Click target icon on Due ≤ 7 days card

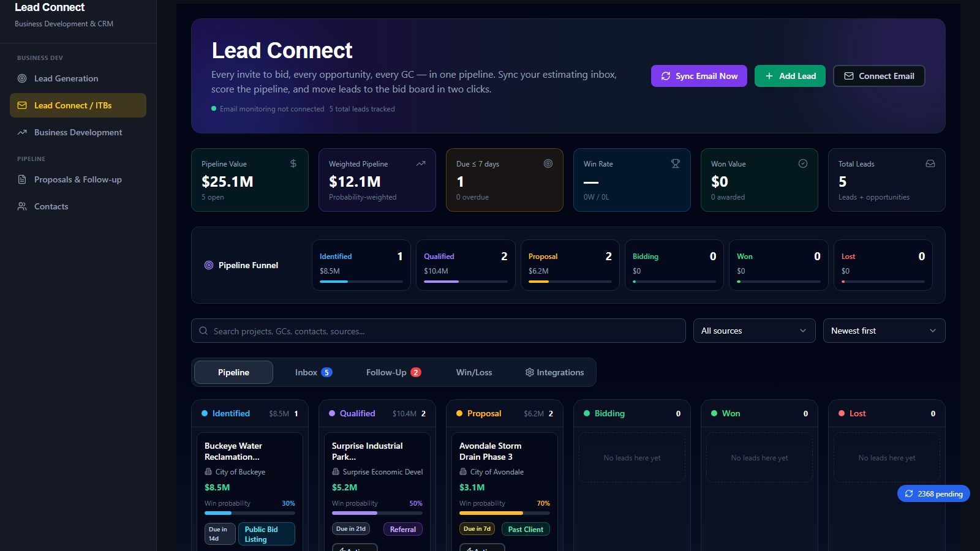(x=548, y=163)
